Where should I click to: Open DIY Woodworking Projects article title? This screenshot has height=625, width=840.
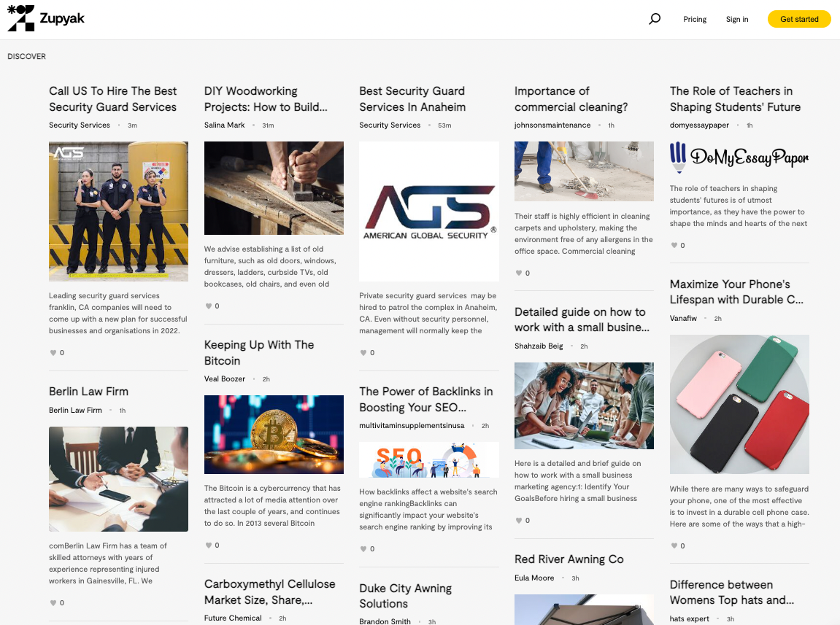point(266,99)
